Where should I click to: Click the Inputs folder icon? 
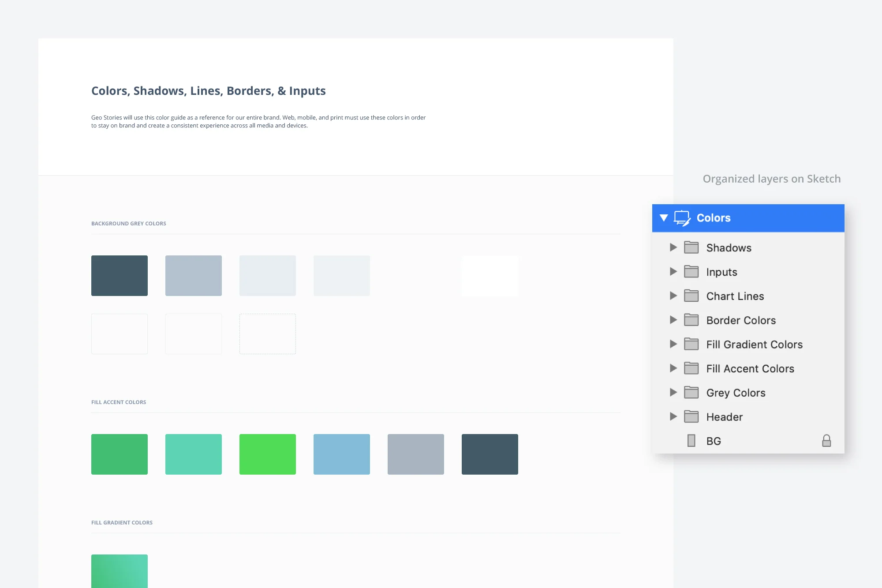pos(691,272)
